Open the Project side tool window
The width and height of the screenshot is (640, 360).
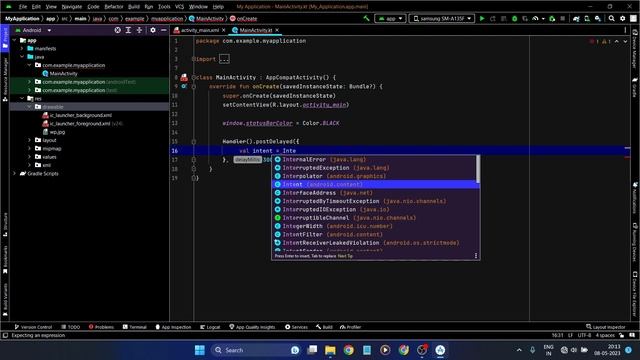[5, 39]
